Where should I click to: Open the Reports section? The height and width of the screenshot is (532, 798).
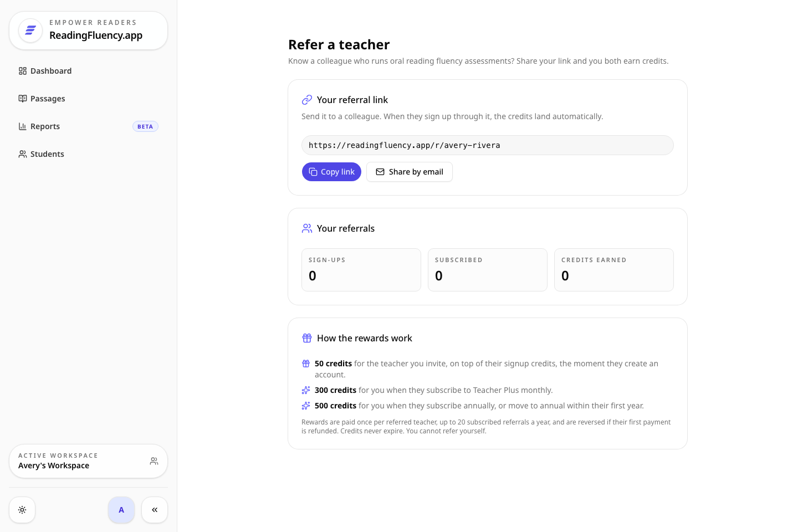(x=88, y=126)
